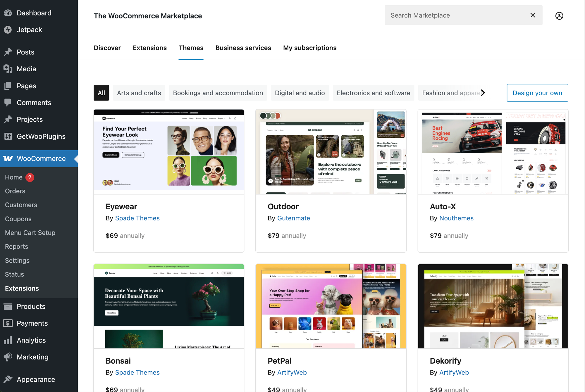The height and width of the screenshot is (392, 585).
Task: Click '$79 annually' under Outdoor
Action: tap(287, 236)
